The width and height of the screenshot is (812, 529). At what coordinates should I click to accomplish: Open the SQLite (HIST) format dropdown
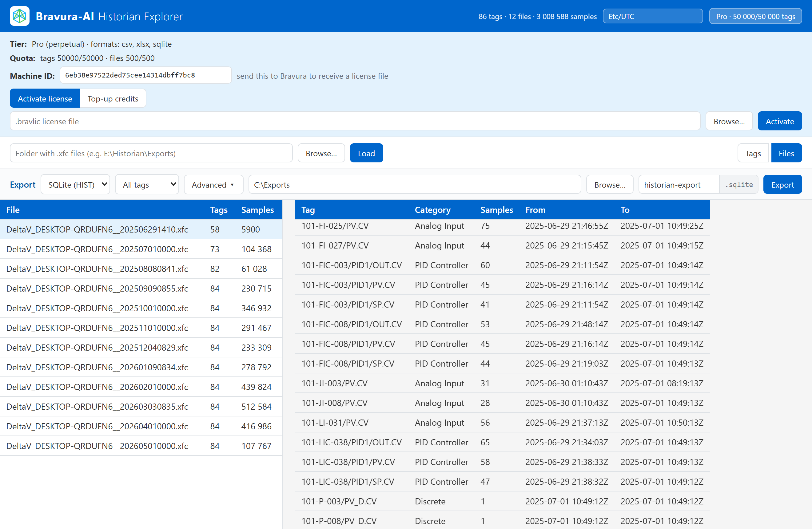click(75, 185)
